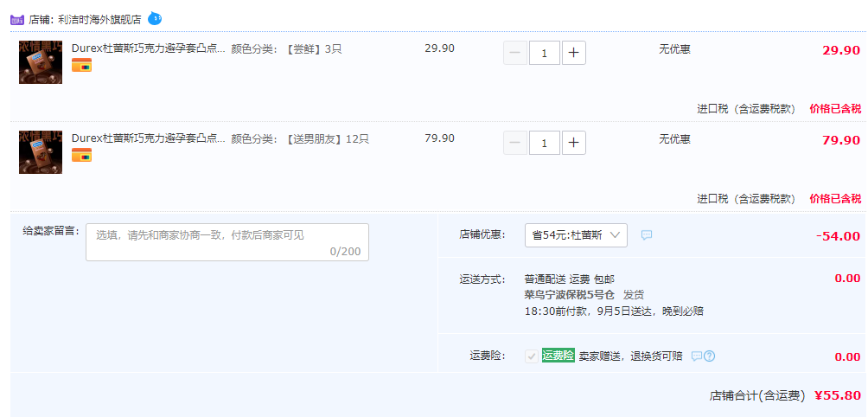Toggle the 运费险 checkbox
868x417 pixels.
532,356
